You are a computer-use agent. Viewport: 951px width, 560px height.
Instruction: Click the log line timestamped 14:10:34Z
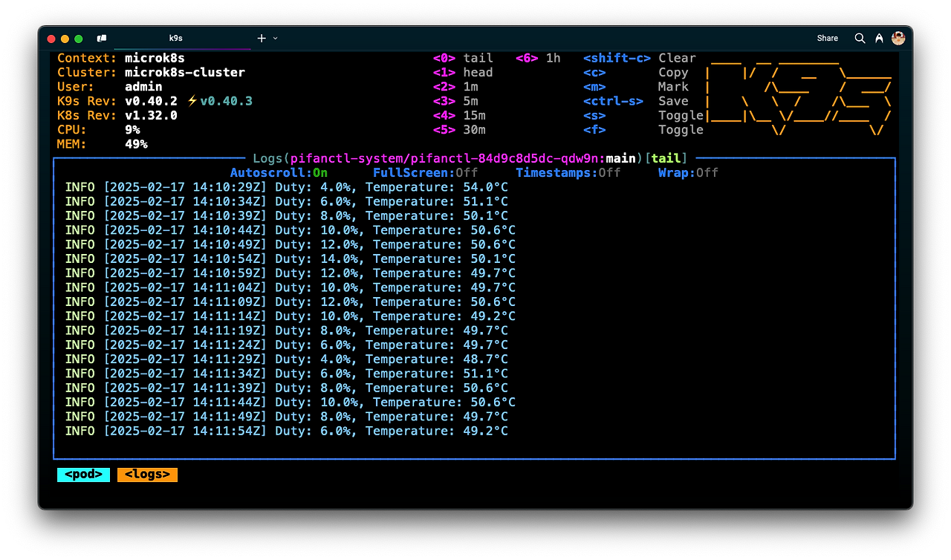tap(287, 201)
